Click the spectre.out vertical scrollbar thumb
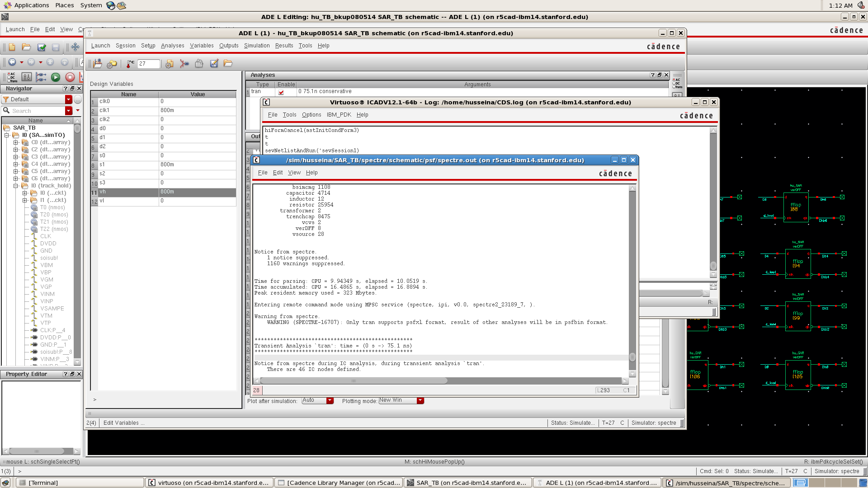 point(632,357)
